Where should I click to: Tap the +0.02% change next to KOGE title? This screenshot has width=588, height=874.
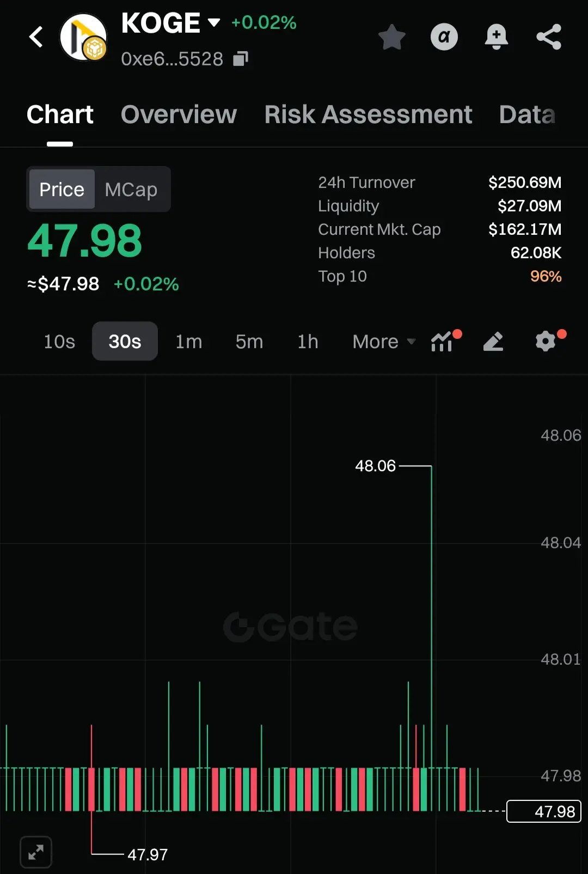pos(264,22)
